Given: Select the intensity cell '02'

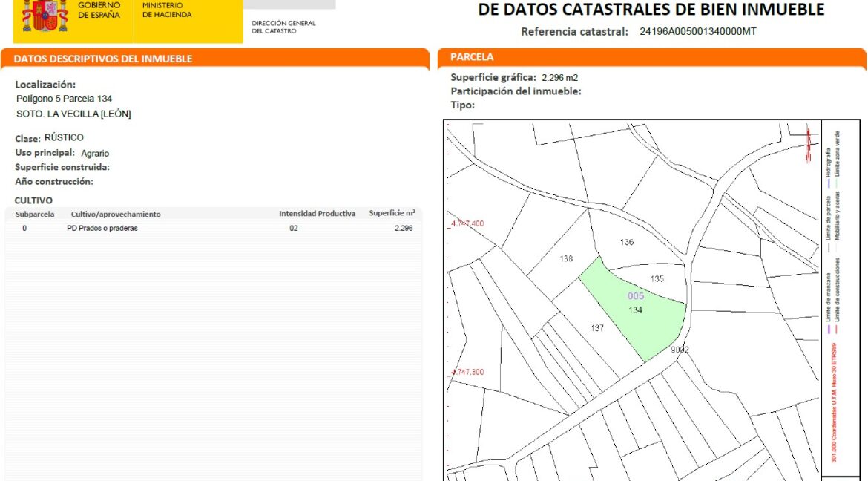Looking at the screenshot, I should (293, 229).
